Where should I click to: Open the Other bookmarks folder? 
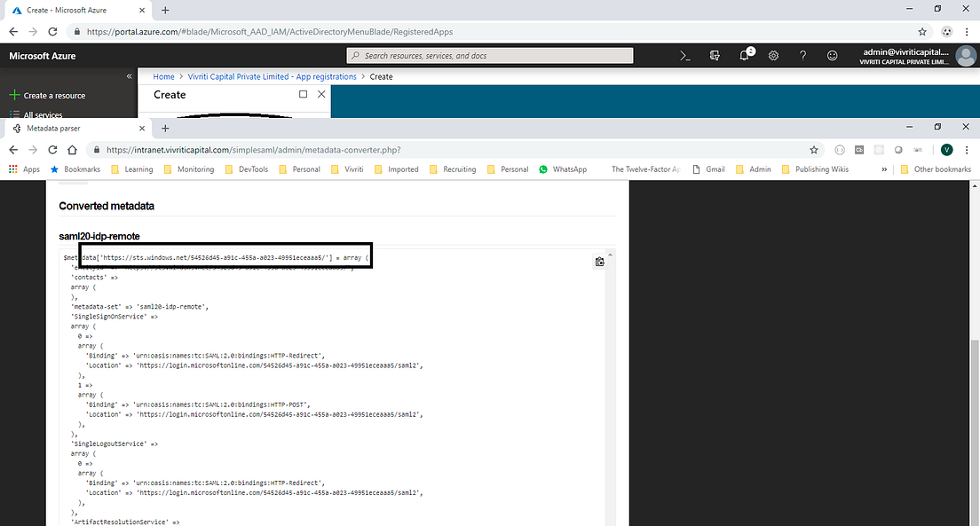point(936,169)
